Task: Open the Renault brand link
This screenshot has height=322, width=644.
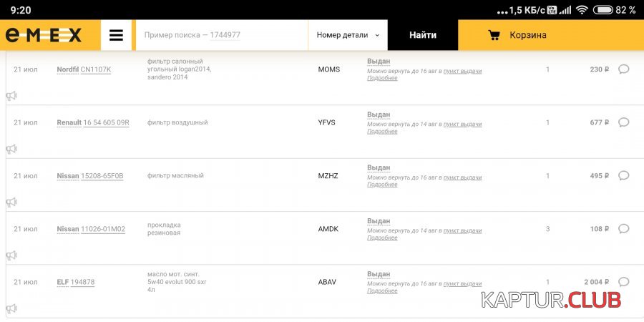Action: [69, 123]
